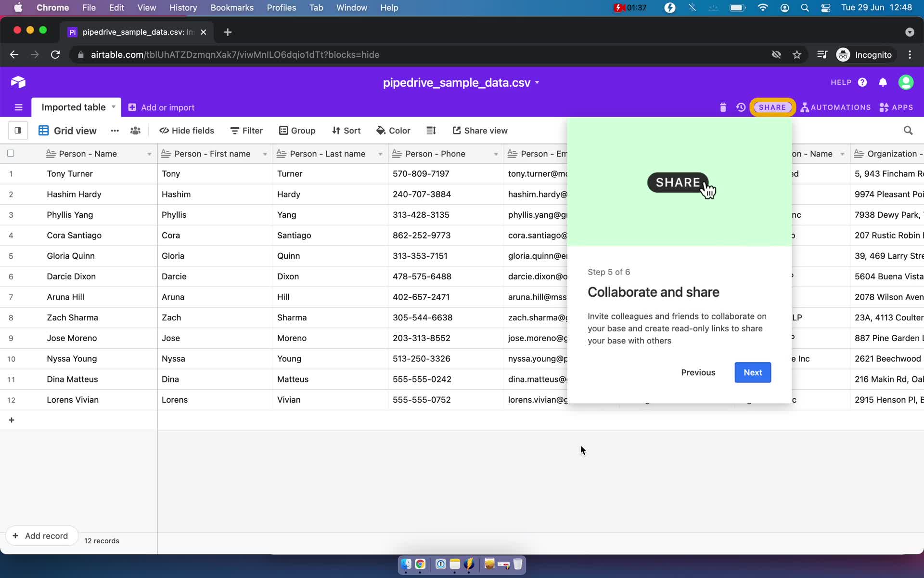Open a new browser tab

click(x=228, y=32)
